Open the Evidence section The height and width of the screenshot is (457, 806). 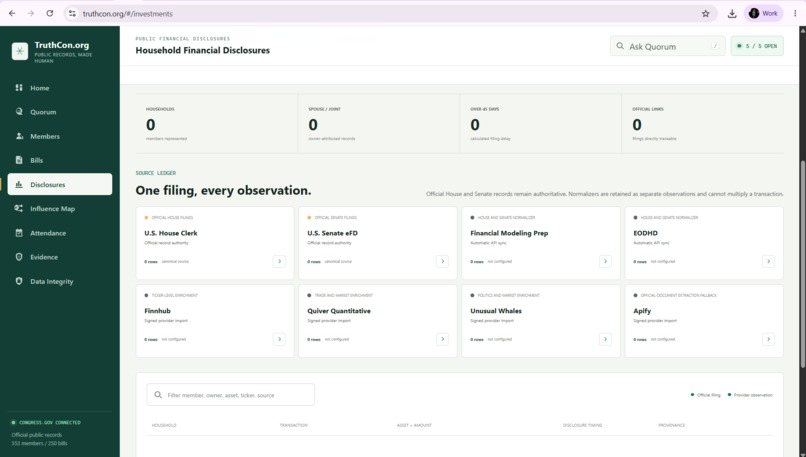[x=60, y=257]
